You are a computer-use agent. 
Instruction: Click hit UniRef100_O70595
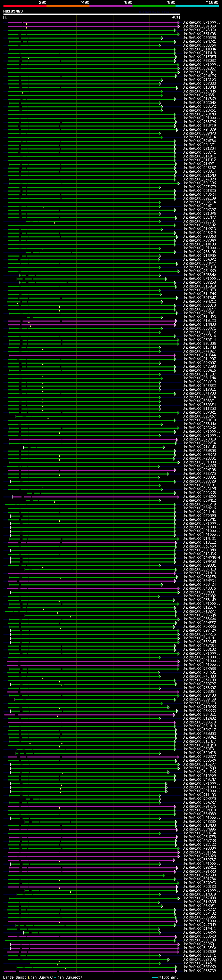[x=199, y=516]
